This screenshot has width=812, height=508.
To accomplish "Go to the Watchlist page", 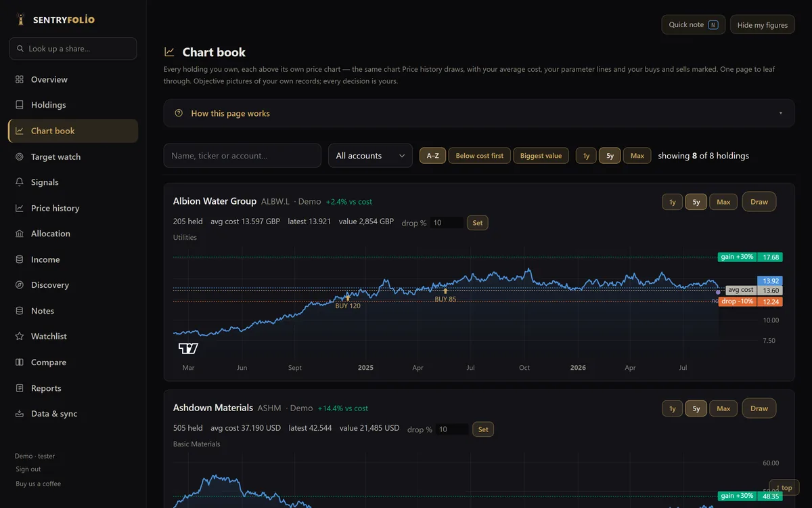I will pos(73,337).
